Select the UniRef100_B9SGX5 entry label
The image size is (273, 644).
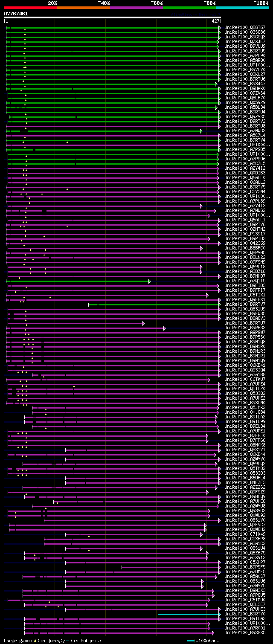pos(245,632)
